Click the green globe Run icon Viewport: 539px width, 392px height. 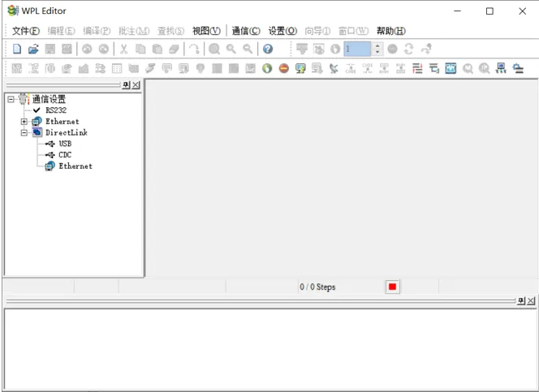[267, 68]
